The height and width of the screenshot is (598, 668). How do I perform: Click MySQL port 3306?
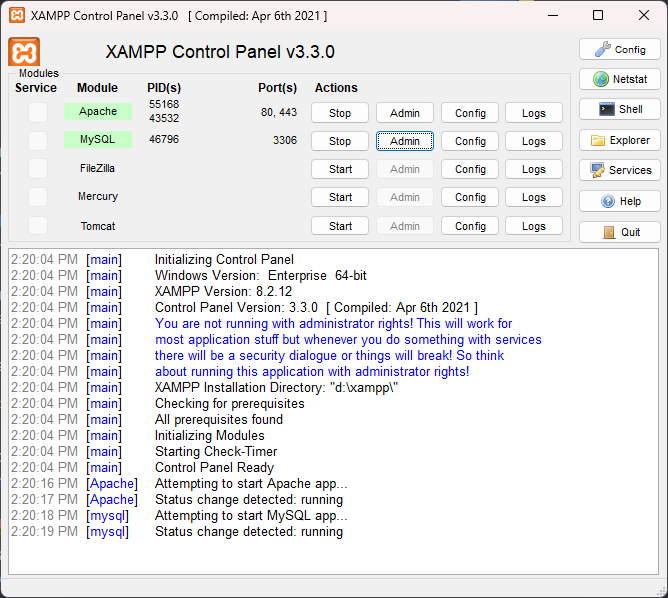(285, 140)
